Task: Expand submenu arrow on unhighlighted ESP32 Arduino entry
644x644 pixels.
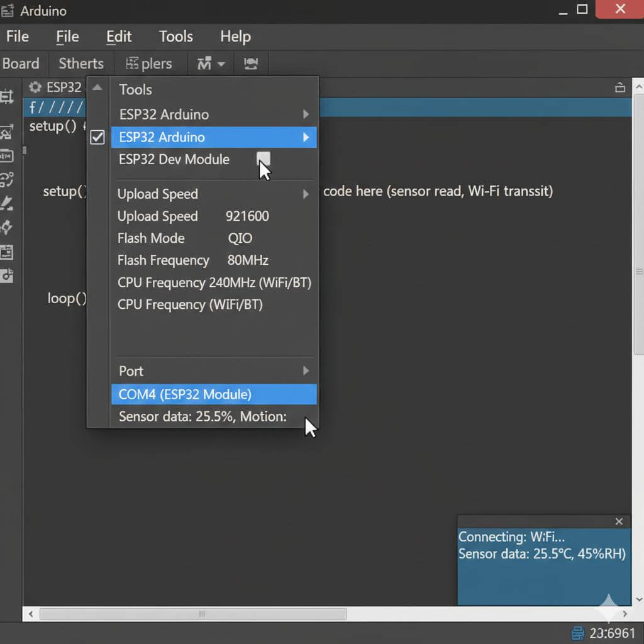Action: 306,114
